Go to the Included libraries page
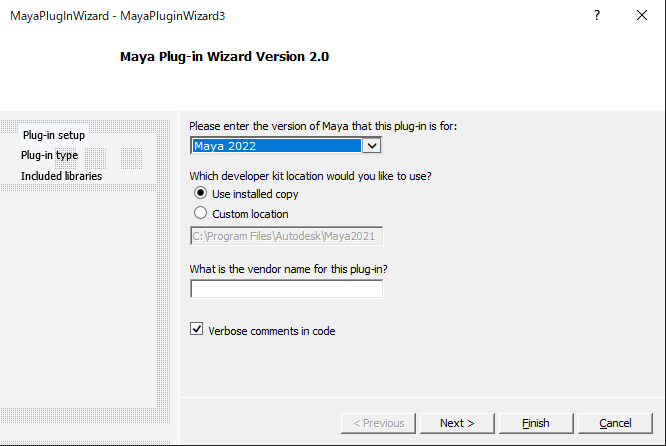The image size is (666, 446). [61, 176]
